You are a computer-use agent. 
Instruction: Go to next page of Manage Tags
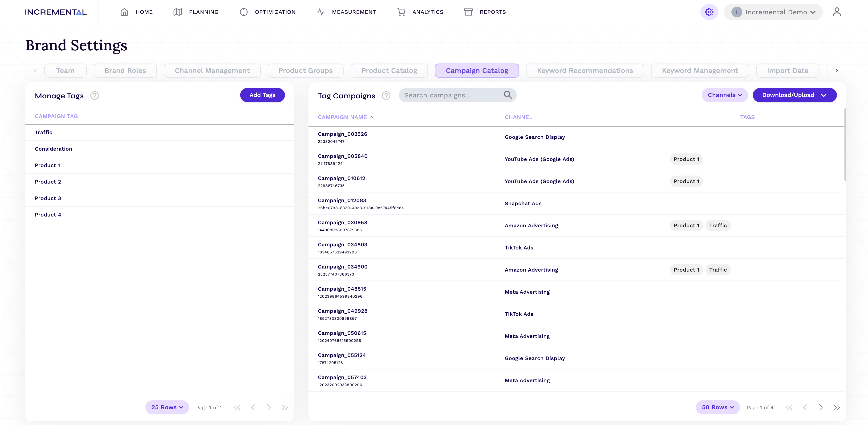269,408
